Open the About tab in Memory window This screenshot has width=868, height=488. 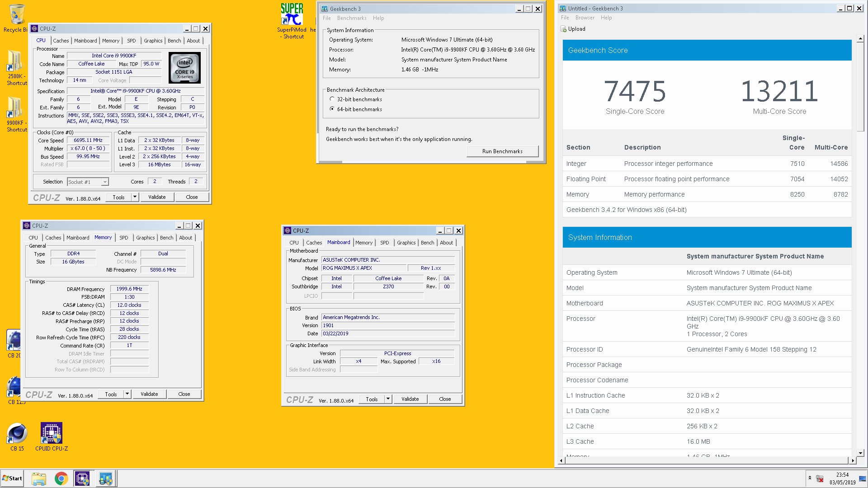tap(185, 238)
